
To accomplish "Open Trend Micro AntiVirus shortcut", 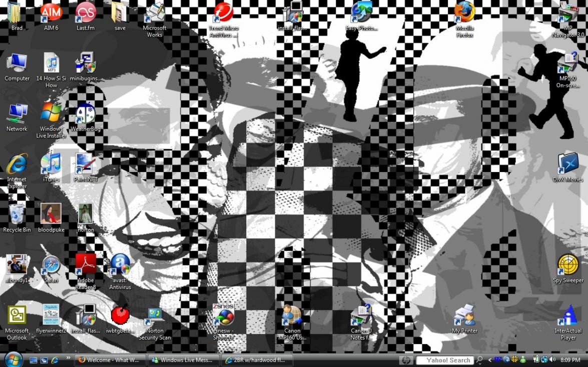I will coord(224,20).
